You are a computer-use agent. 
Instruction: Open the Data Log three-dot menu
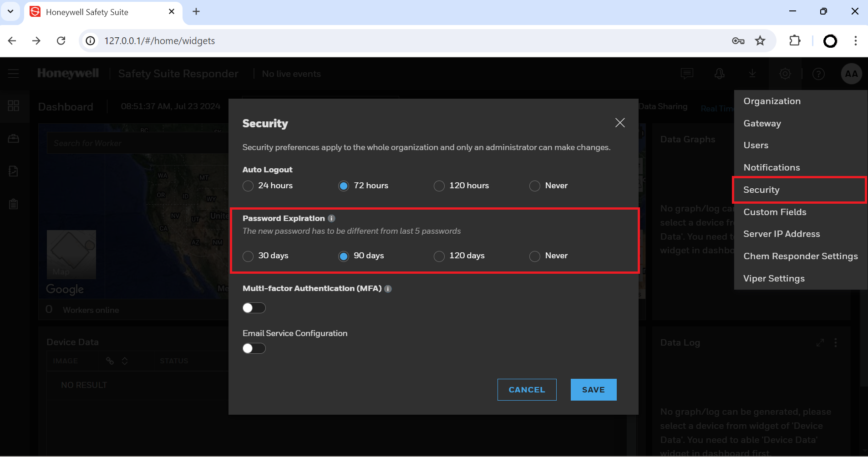[x=836, y=343]
